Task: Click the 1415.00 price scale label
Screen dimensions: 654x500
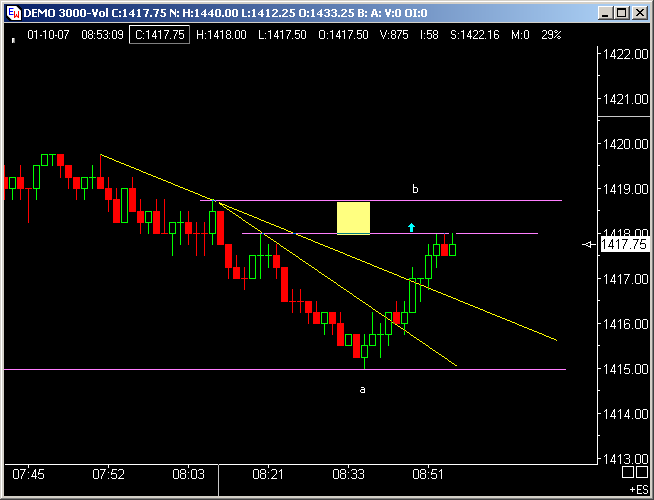Action: (626, 369)
